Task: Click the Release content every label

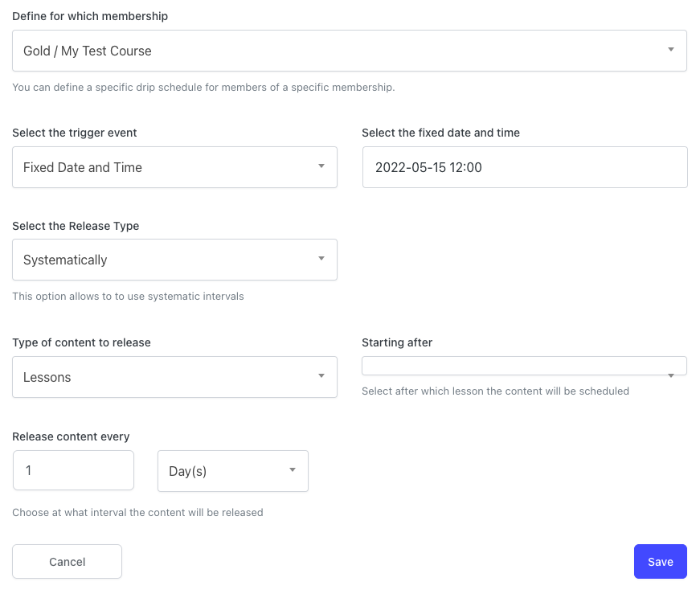Action: pyautogui.click(x=71, y=436)
